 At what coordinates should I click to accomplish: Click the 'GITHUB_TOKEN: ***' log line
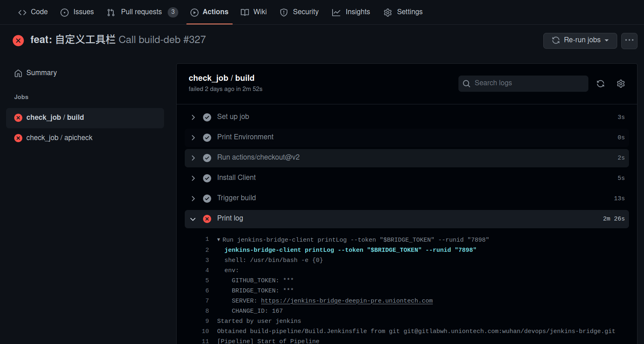(x=262, y=280)
